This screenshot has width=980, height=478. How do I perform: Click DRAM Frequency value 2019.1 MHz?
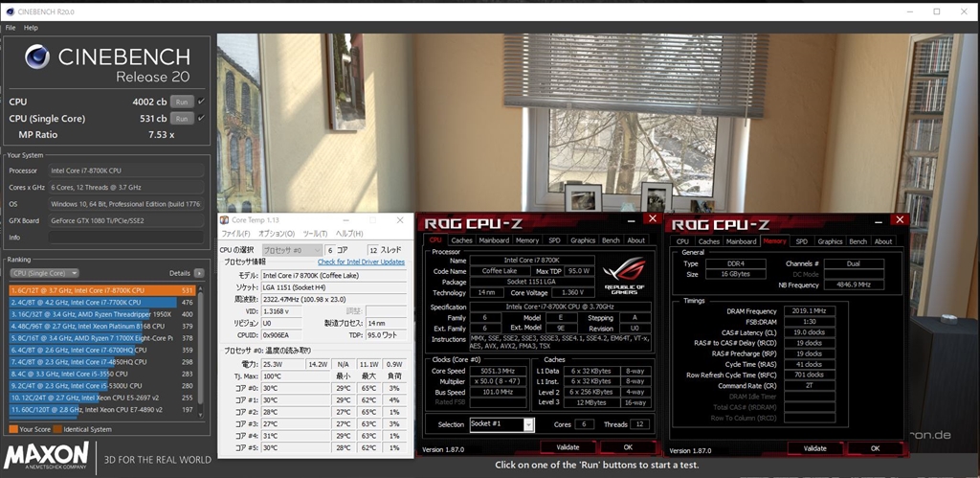click(x=810, y=311)
